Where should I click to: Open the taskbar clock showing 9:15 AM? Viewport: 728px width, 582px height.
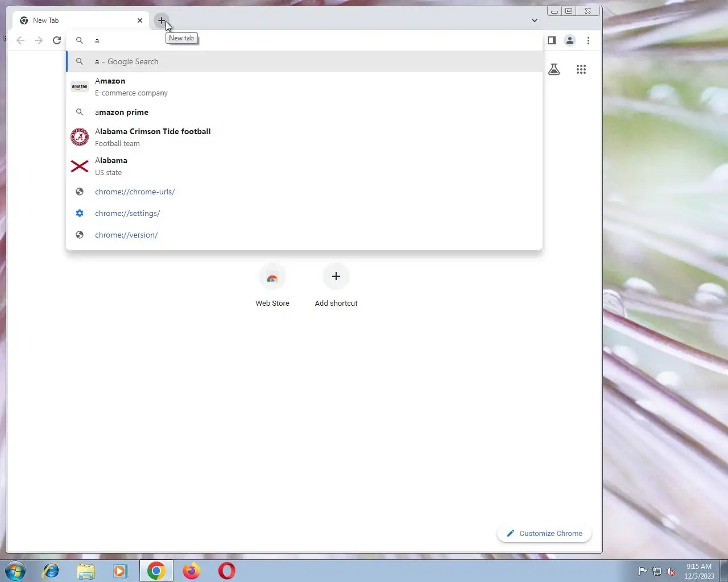pyautogui.click(x=699, y=571)
